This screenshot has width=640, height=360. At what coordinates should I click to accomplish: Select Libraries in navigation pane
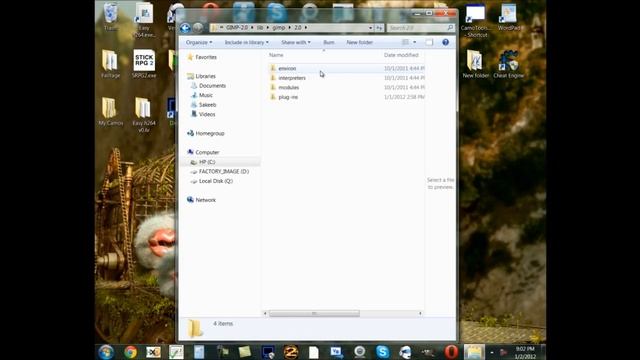(x=205, y=76)
